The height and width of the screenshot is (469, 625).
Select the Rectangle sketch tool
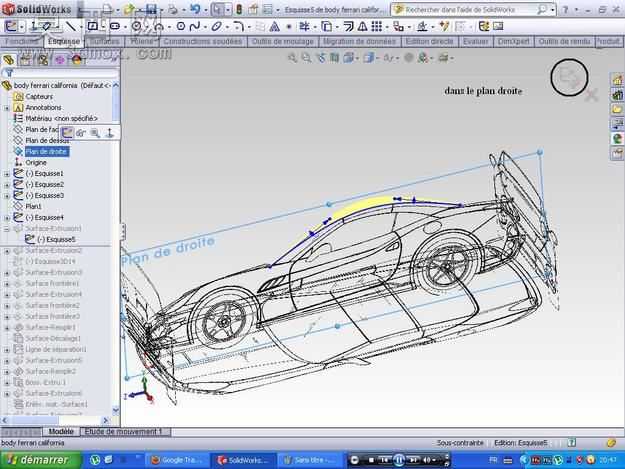tap(92, 26)
